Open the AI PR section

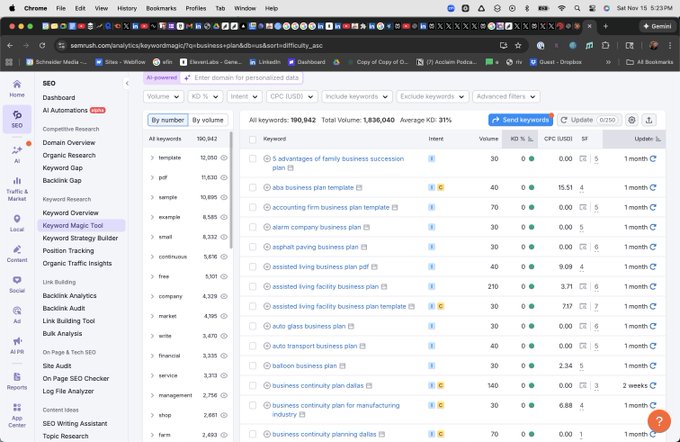17,346
